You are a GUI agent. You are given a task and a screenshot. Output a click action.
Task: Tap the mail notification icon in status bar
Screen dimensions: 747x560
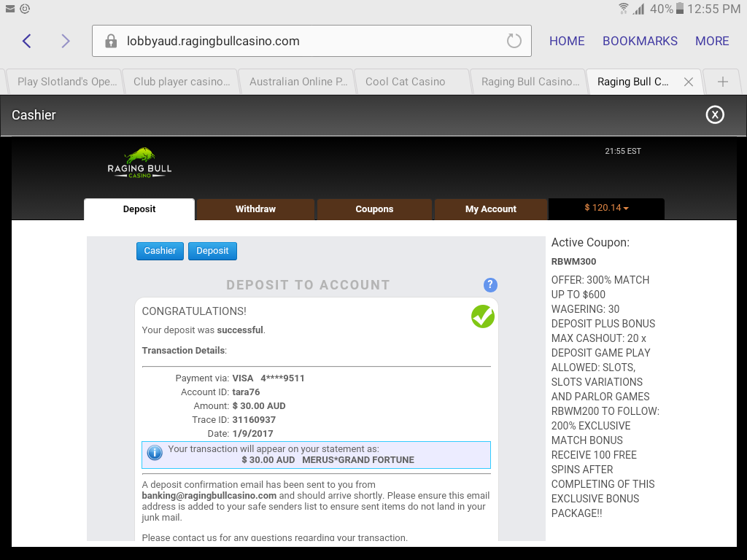(x=10, y=9)
